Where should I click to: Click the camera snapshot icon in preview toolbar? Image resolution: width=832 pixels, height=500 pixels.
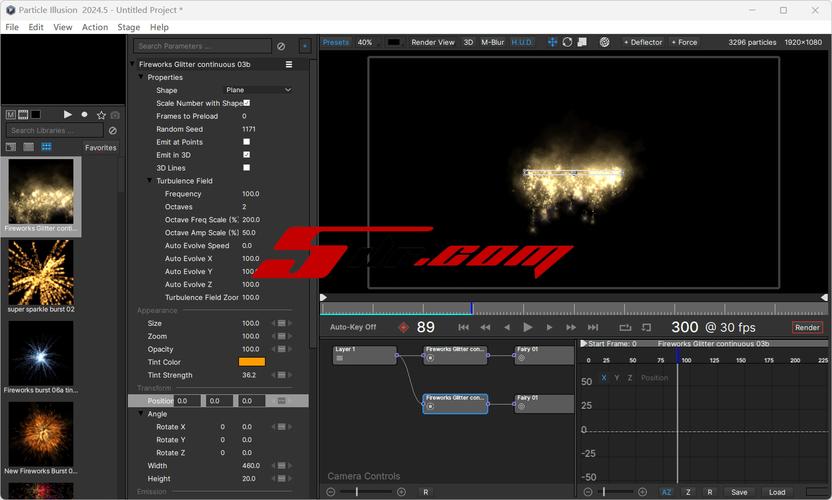click(x=115, y=115)
